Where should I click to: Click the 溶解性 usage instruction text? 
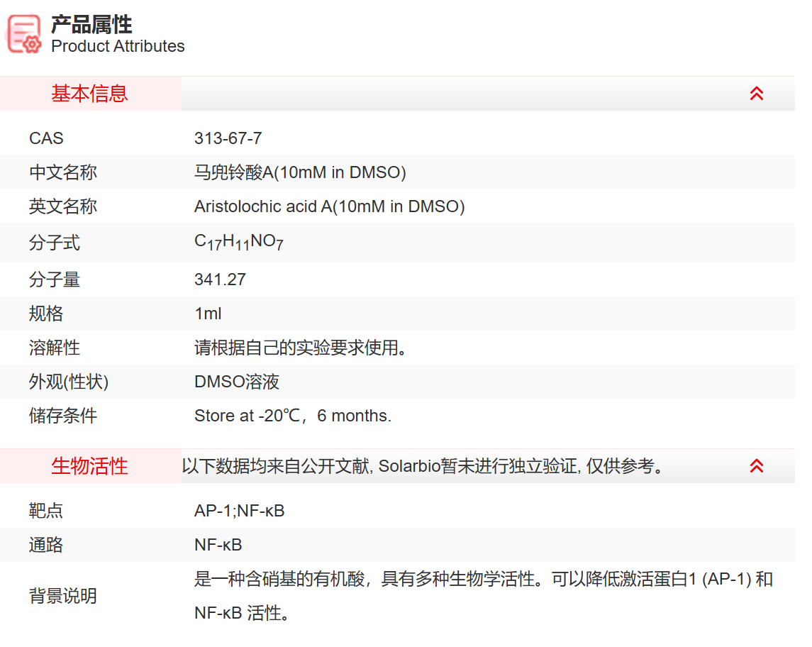303,348
